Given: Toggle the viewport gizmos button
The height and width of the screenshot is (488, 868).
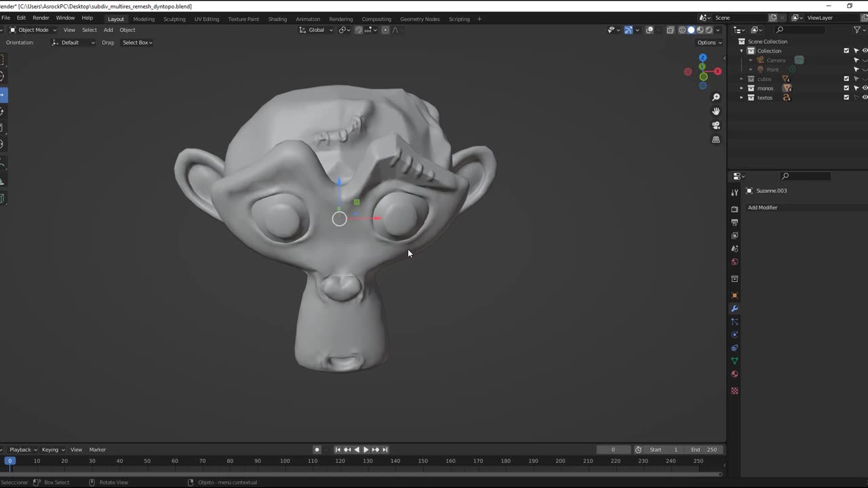Looking at the screenshot, I should click(629, 30).
